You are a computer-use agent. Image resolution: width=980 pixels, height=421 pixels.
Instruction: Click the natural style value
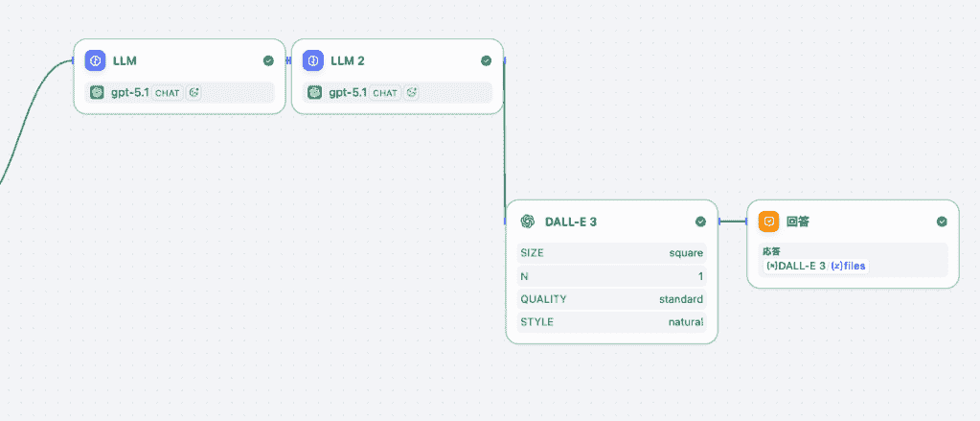pos(686,322)
